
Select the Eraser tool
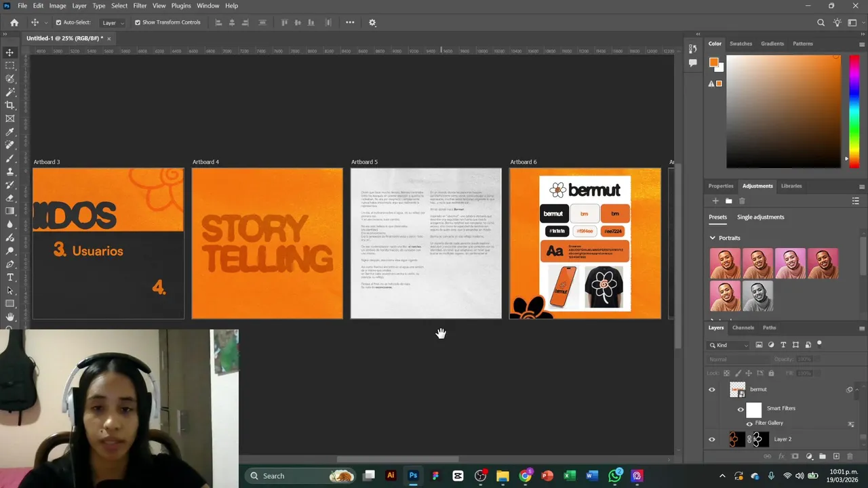[10, 198]
